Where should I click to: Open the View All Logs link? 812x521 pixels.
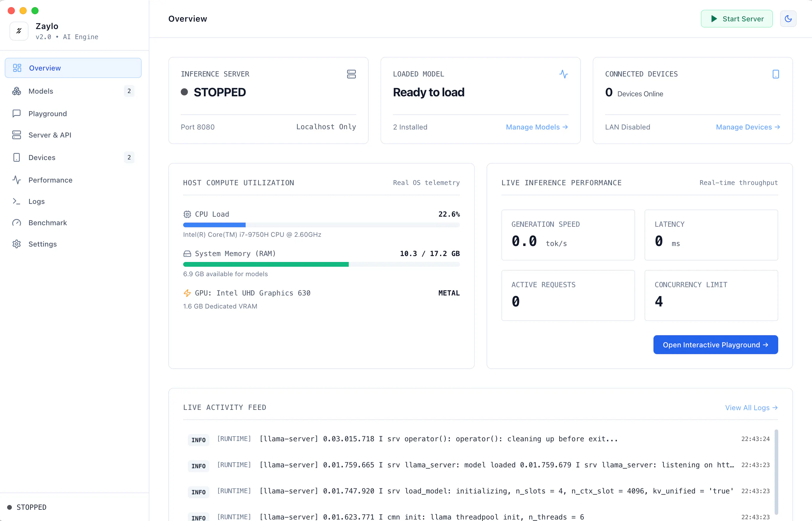tap(752, 408)
